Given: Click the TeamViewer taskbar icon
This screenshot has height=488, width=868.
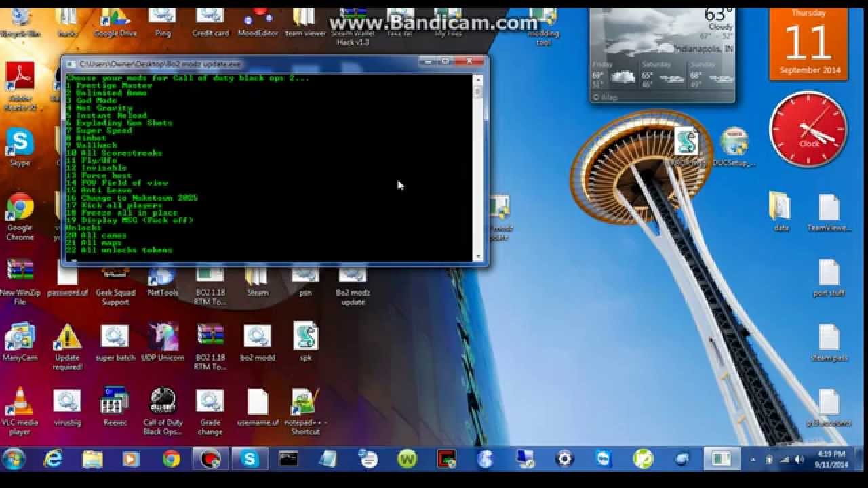Looking at the screenshot, I should coord(604,459).
